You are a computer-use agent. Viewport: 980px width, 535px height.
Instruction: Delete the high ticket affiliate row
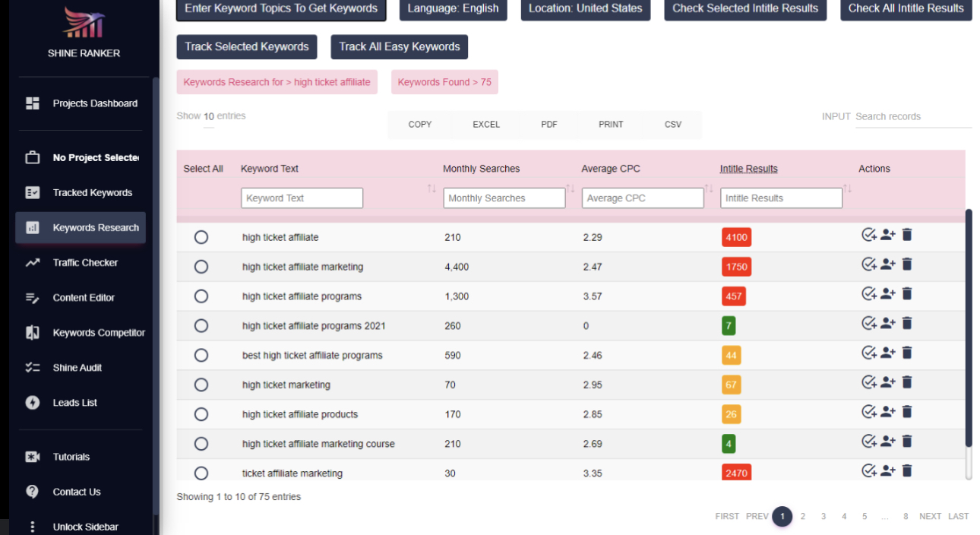[907, 235]
